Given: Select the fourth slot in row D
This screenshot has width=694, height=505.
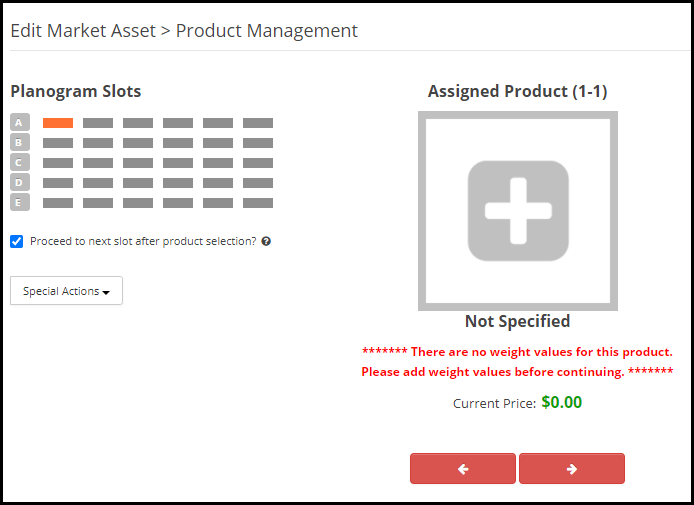Looking at the screenshot, I should point(178,183).
